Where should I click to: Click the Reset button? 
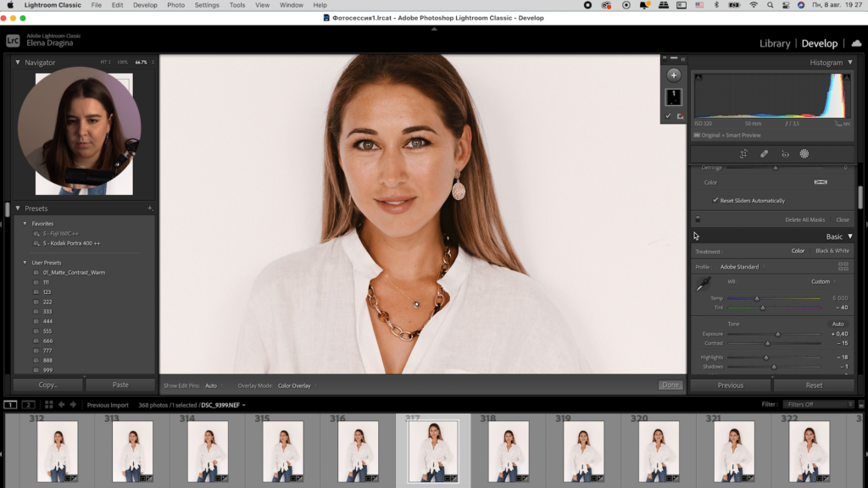coord(814,385)
